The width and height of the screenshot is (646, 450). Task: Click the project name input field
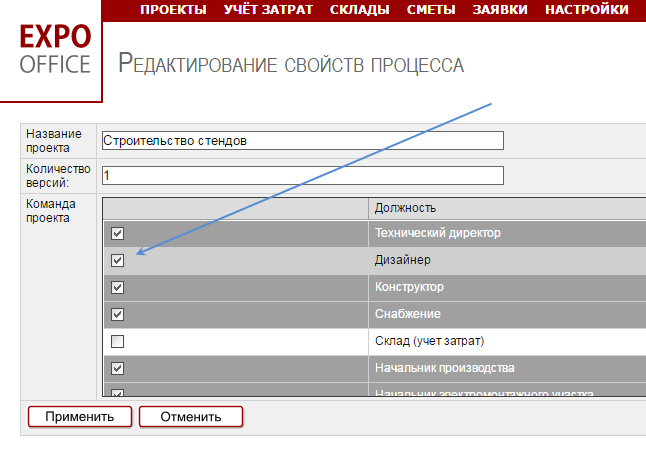point(302,141)
